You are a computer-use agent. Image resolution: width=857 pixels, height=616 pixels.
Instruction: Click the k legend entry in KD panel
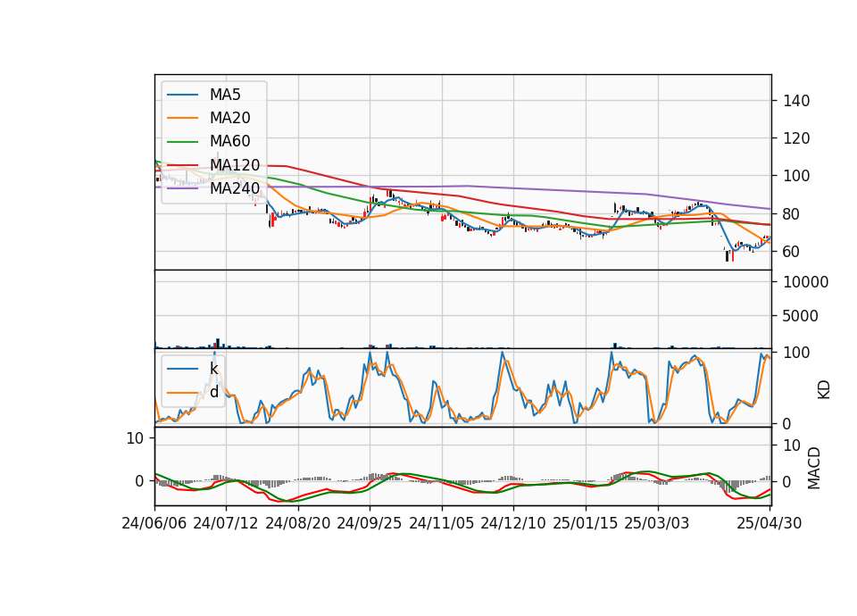point(213,369)
